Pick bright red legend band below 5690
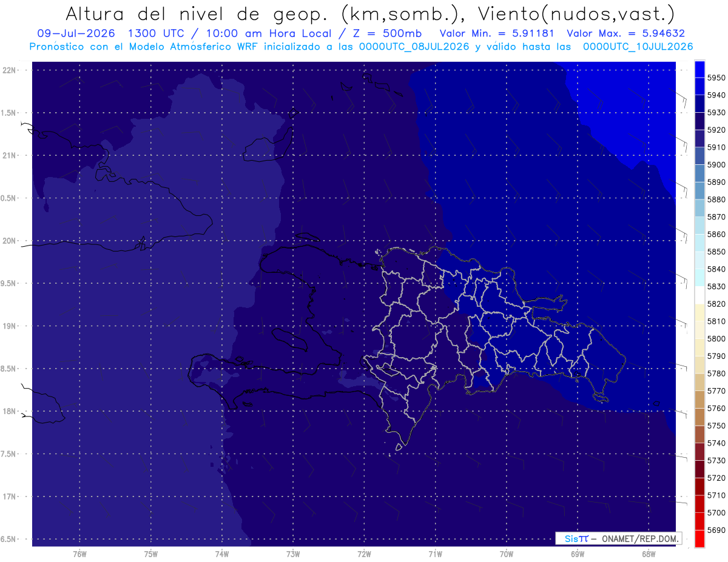Viewport: 728px width, 562px height. pos(699,538)
